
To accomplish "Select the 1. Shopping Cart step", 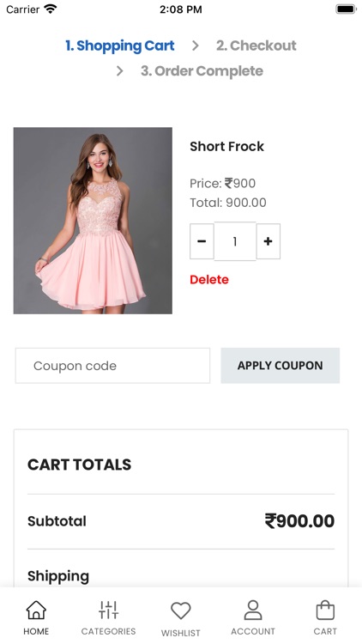I will pos(120,46).
